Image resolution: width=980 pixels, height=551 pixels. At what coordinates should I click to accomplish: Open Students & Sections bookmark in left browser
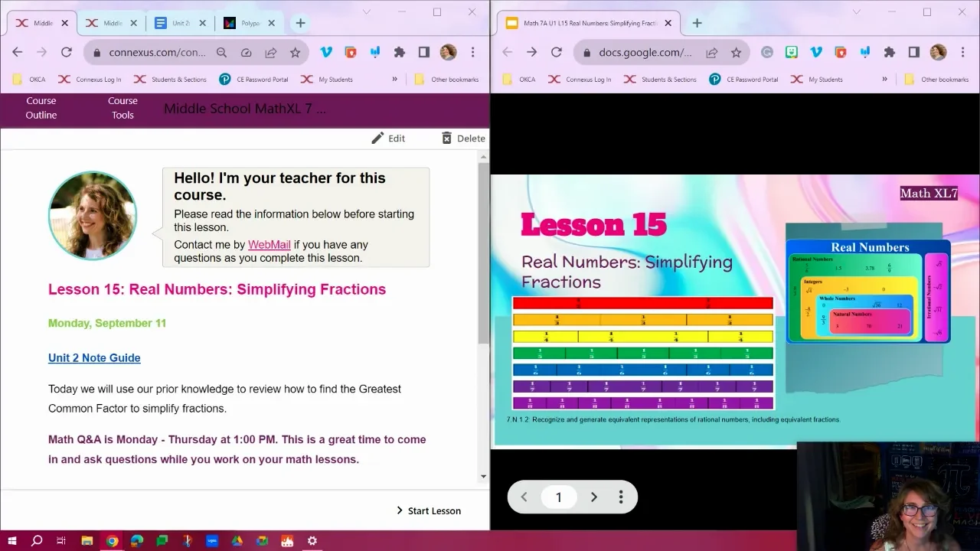point(170,79)
